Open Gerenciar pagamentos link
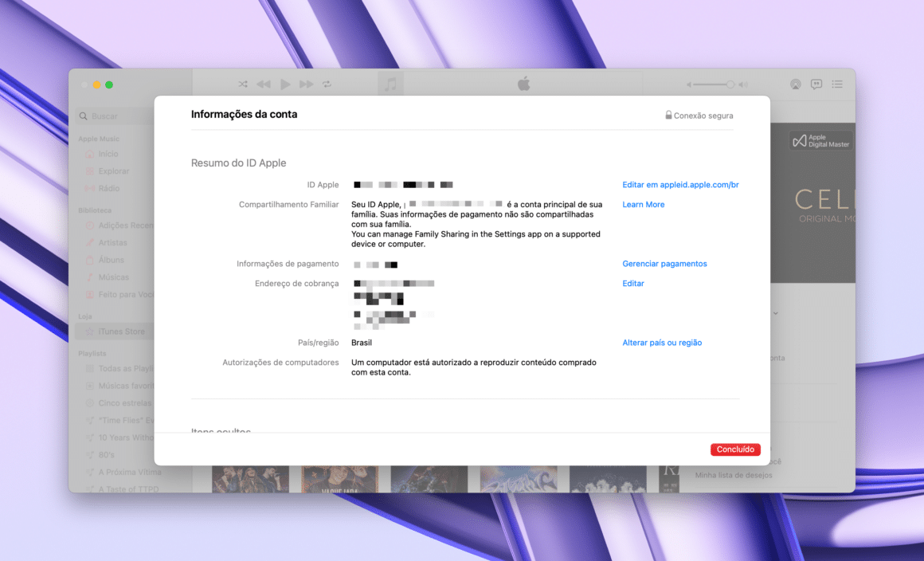The height and width of the screenshot is (561, 924). pyautogui.click(x=664, y=263)
